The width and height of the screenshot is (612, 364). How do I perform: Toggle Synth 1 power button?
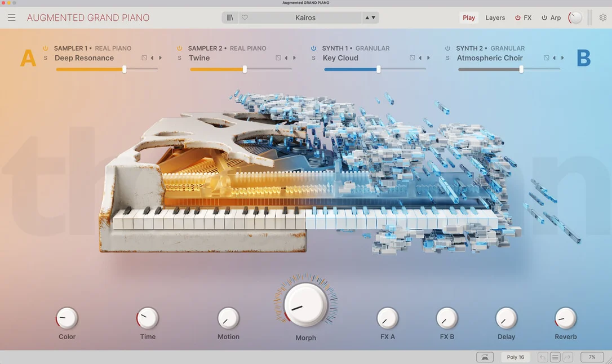[x=313, y=48]
